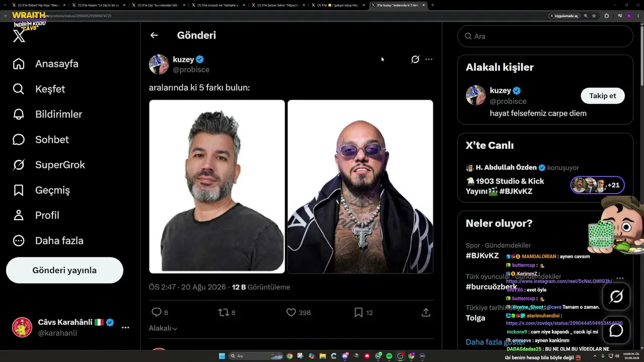This screenshot has width=644, height=362.
Task: Click the Gönderi yayınla button
Action: coord(64,270)
